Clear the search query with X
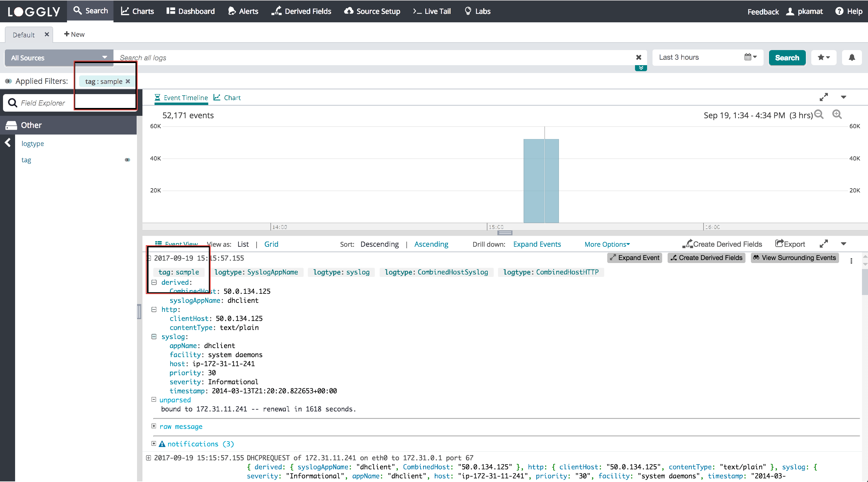The width and height of the screenshot is (868, 482). click(639, 57)
